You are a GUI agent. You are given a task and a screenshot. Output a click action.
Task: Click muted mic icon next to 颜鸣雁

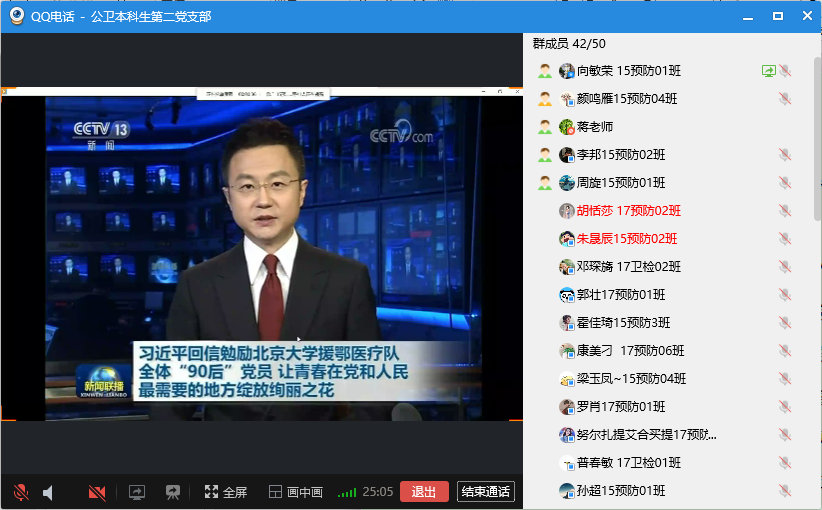pos(785,99)
